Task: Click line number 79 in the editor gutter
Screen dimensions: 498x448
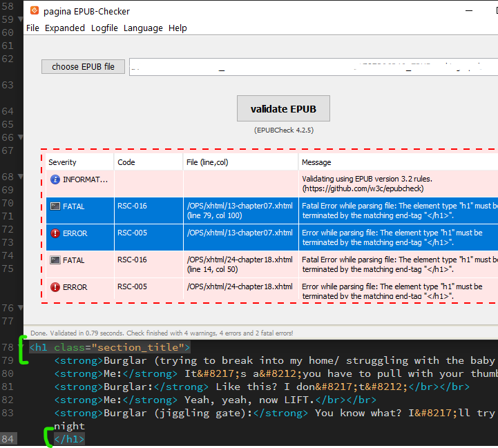Action: pos(8,360)
